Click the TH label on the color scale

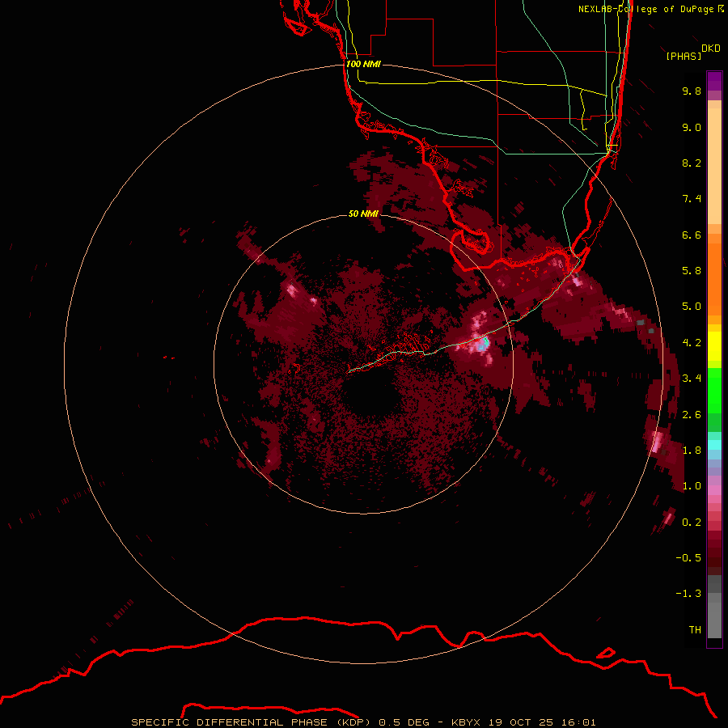click(695, 630)
